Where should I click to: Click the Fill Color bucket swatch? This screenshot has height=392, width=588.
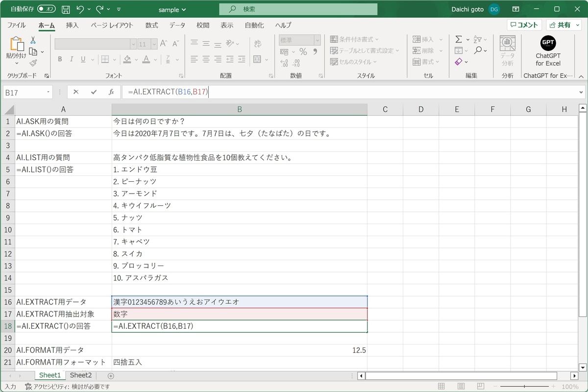127,59
